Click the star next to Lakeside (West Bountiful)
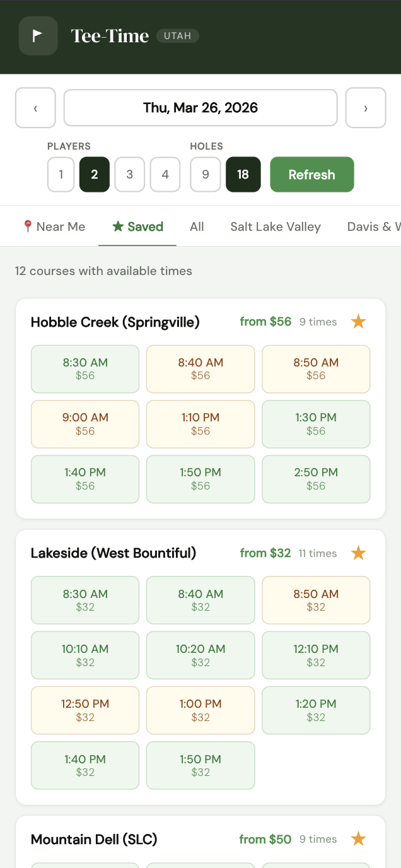 click(x=358, y=553)
